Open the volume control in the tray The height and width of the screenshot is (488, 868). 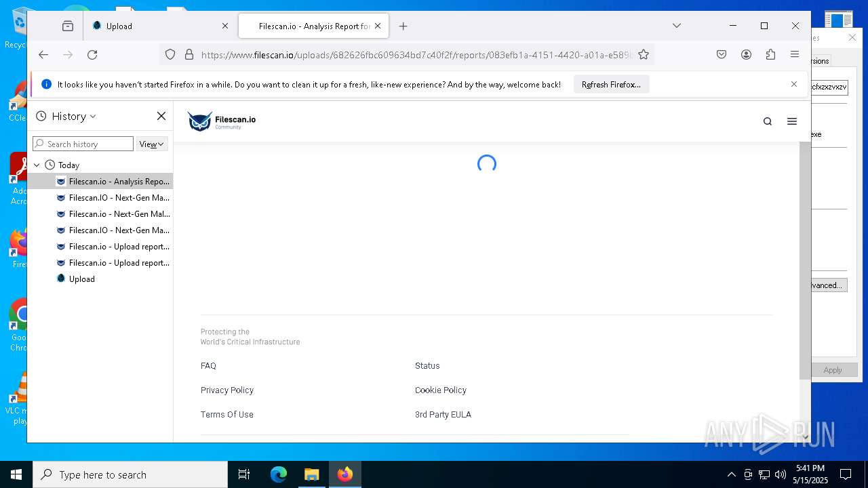[781, 474]
